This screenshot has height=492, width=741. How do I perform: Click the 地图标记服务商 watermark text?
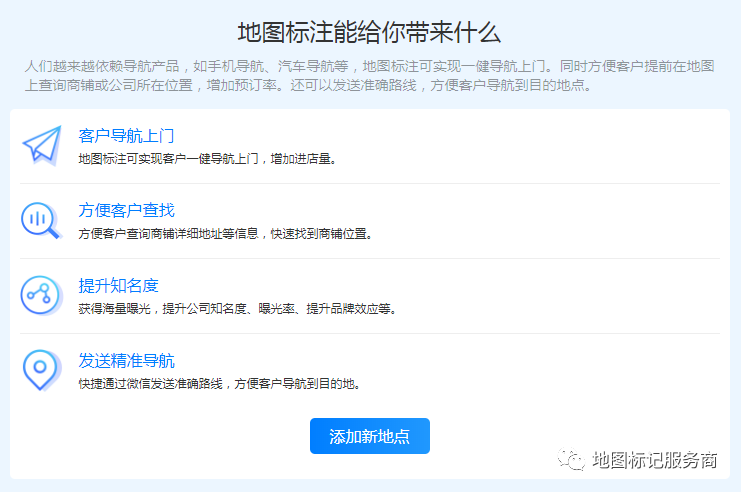pos(655,460)
